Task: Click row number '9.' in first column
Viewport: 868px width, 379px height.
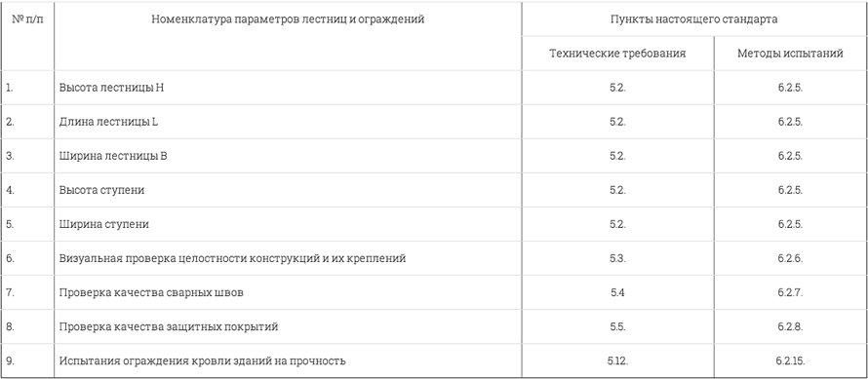Action: point(10,360)
